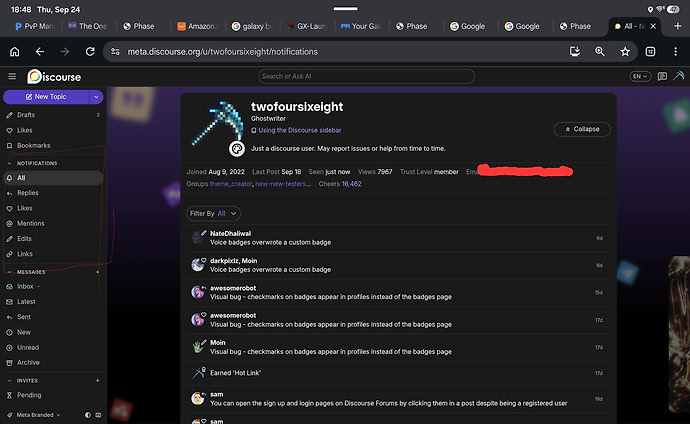Open the New Topic dropdown arrow
The image size is (690, 424).
[96, 97]
